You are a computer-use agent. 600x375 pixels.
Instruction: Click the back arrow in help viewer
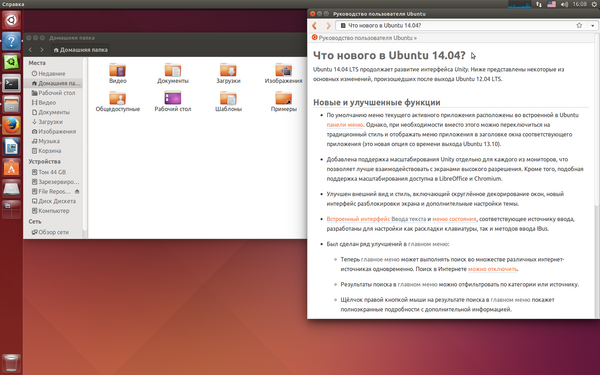(x=315, y=26)
